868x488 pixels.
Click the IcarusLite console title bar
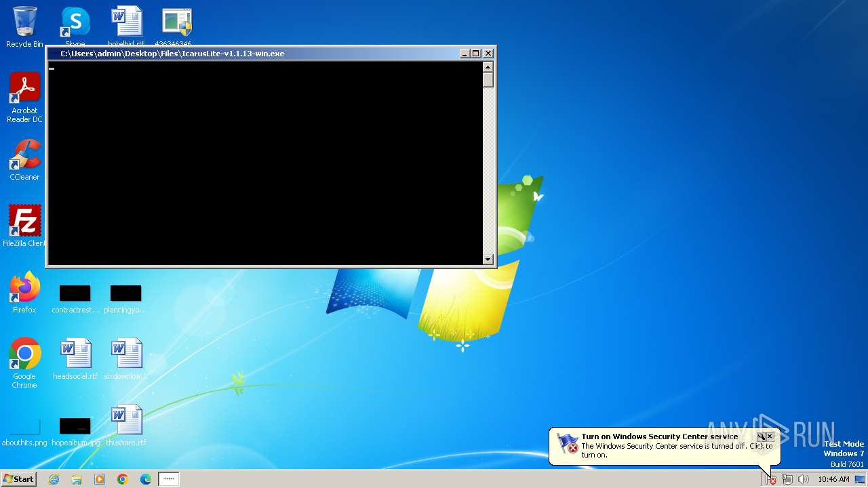point(252,54)
